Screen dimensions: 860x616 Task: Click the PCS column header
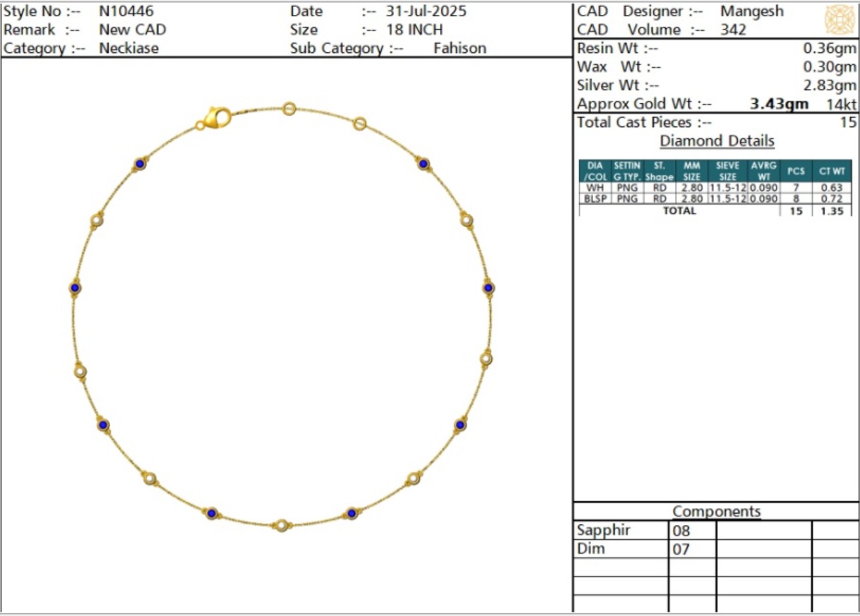[x=796, y=171]
